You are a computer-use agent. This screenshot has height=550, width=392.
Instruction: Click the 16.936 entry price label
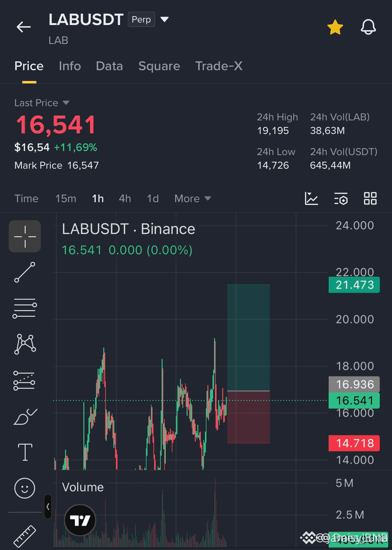[x=354, y=384]
